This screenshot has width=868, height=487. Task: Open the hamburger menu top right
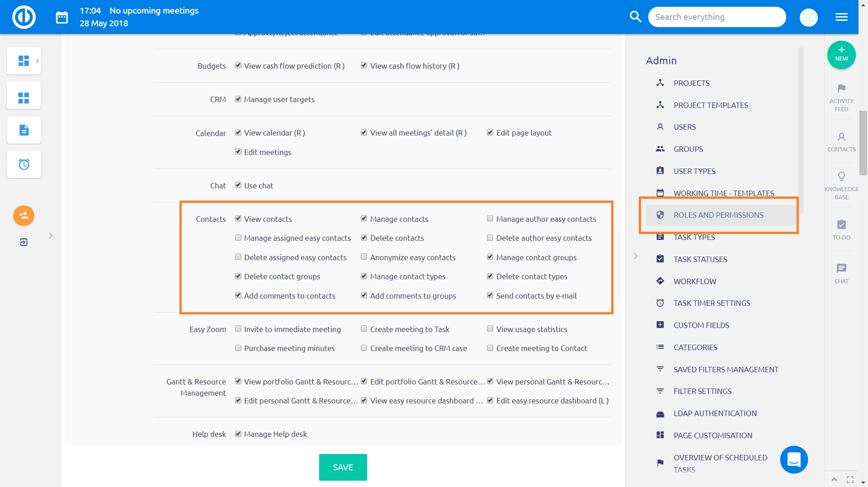(841, 17)
